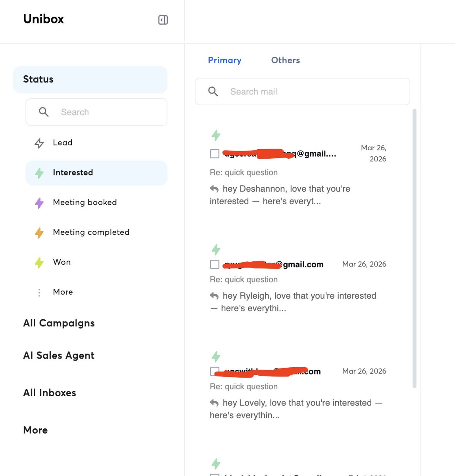
Task: Tick the checkbox for the Lovely email
Action: click(215, 371)
